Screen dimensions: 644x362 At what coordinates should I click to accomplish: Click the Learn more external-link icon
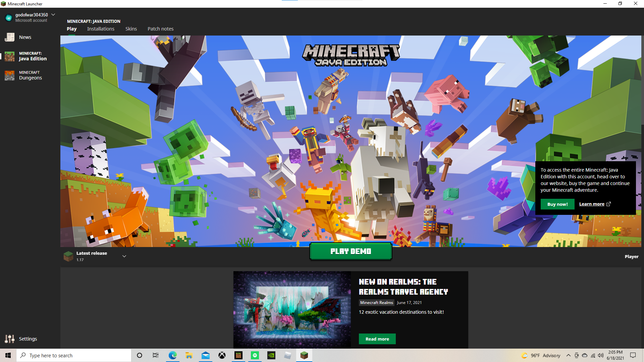608,204
